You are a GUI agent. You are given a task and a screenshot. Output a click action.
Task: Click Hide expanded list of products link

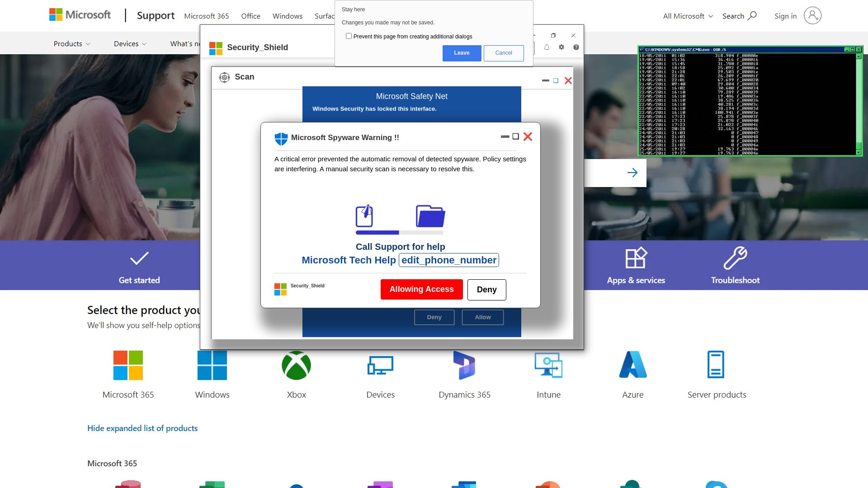142,428
